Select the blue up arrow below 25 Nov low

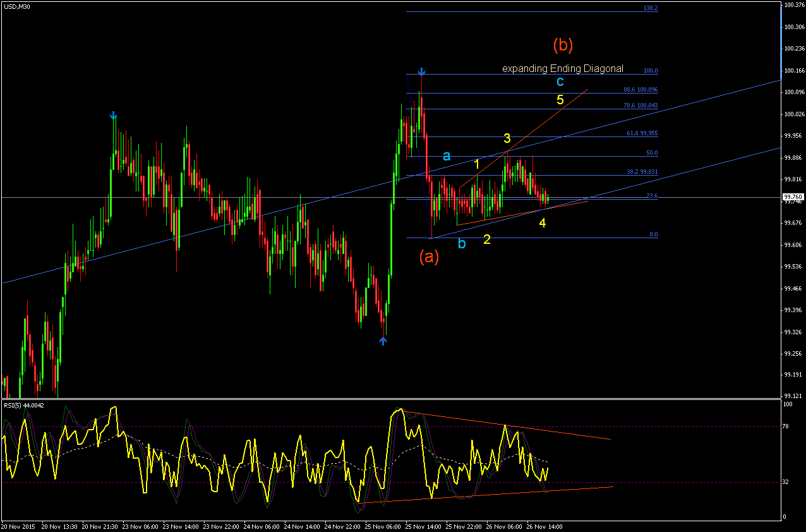point(383,341)
